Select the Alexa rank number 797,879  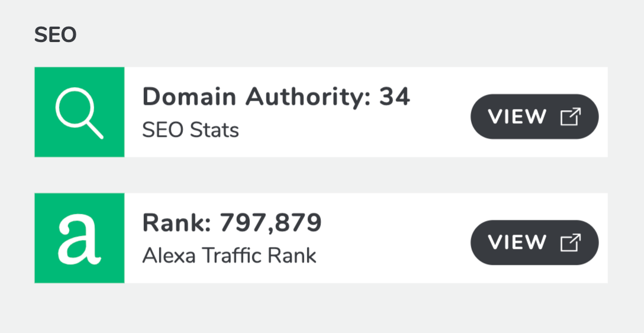[x=271, y=223]
